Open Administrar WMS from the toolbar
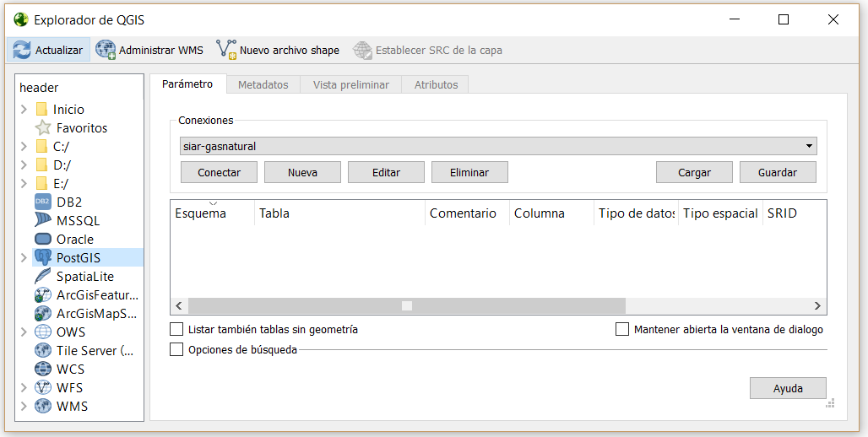The height and width of the screenshot is (437, 868). 149,50
